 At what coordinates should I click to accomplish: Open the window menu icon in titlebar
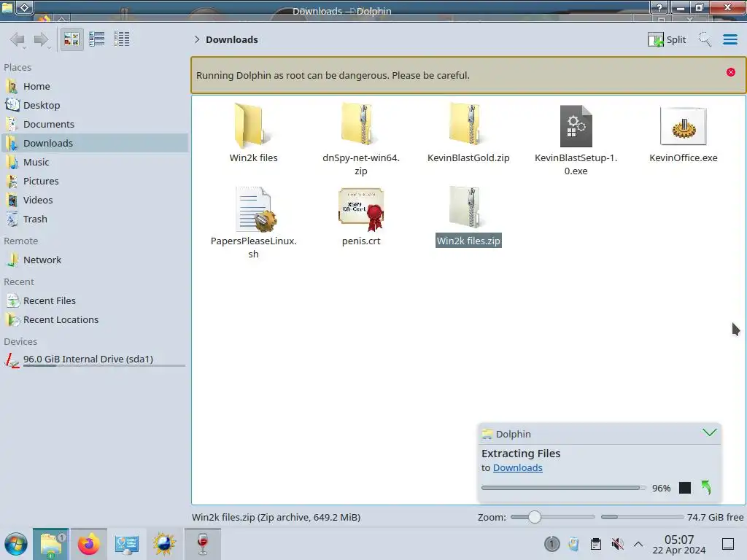(7, 7)
